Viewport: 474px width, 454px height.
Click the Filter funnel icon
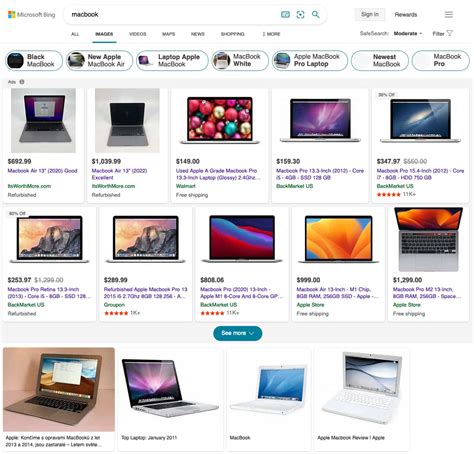click(450, 33)
